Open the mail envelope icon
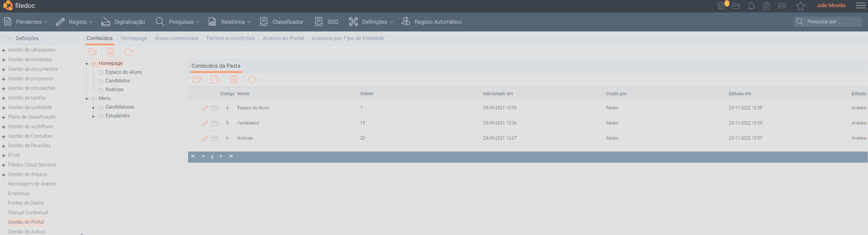The width and height of the screenshot is (868, 235). click(x=782, y=6)
